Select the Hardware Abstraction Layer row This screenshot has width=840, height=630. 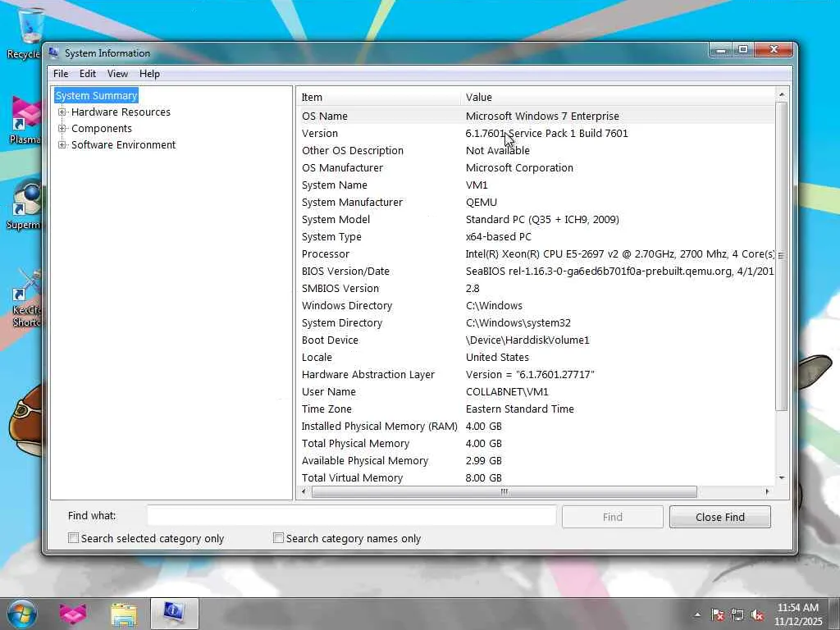[x=536, y=374]
